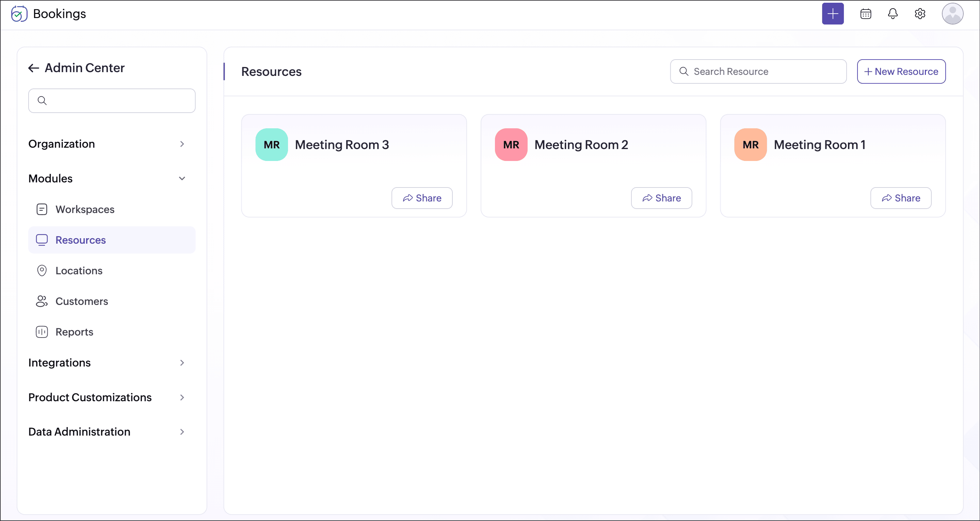Click the Customers people icon
Image resolution: width=980 pixels, height=521 pixels.
[x=42, y=301]
